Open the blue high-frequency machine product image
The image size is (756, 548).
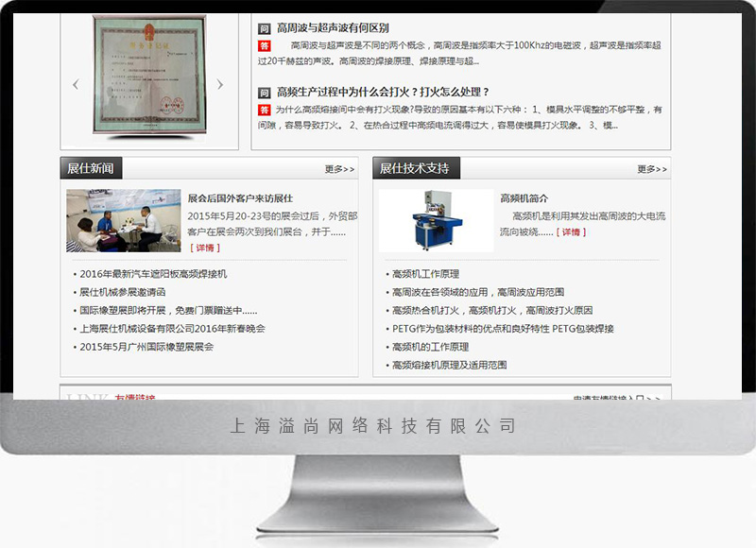[436, 220]
